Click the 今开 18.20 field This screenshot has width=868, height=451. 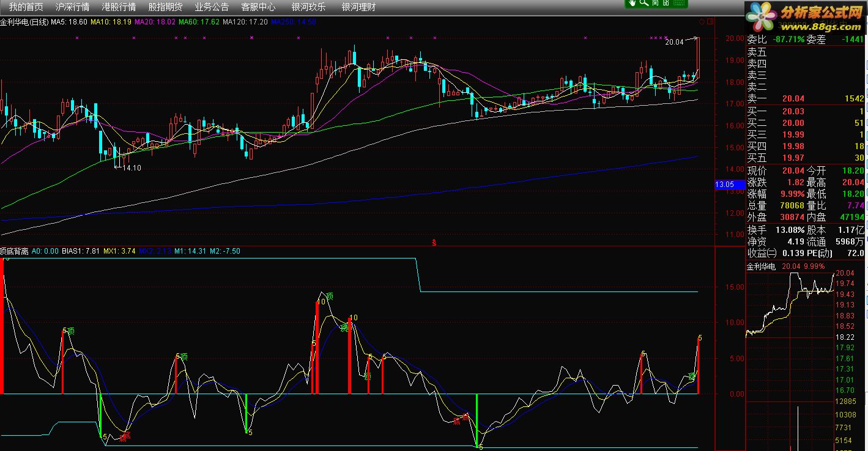(836, 170)
